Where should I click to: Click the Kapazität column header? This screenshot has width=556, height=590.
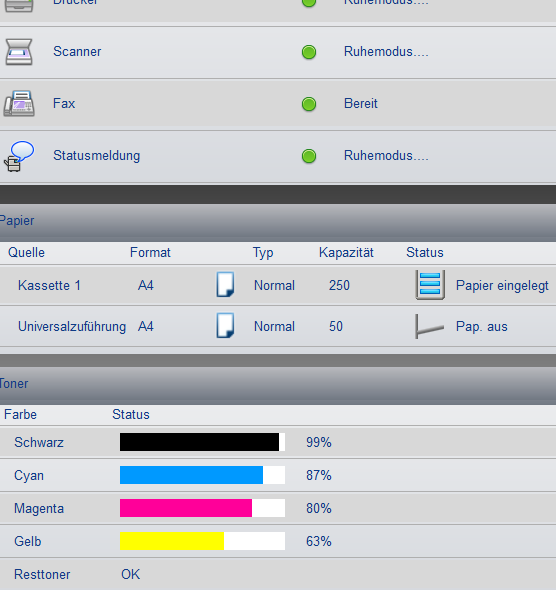(x=346, y=252)
